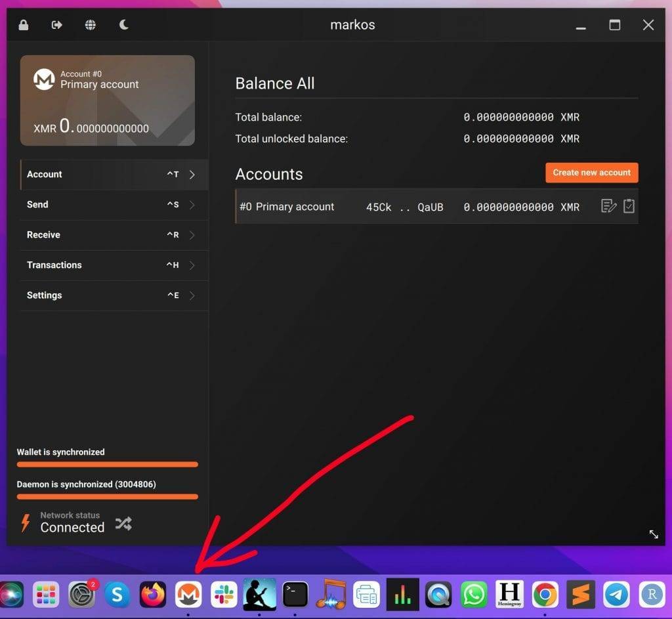This screenshot has height=619, width=672.
Task: Copy Primary account address via clipboard icon
Action: click(x=629, y=206)
